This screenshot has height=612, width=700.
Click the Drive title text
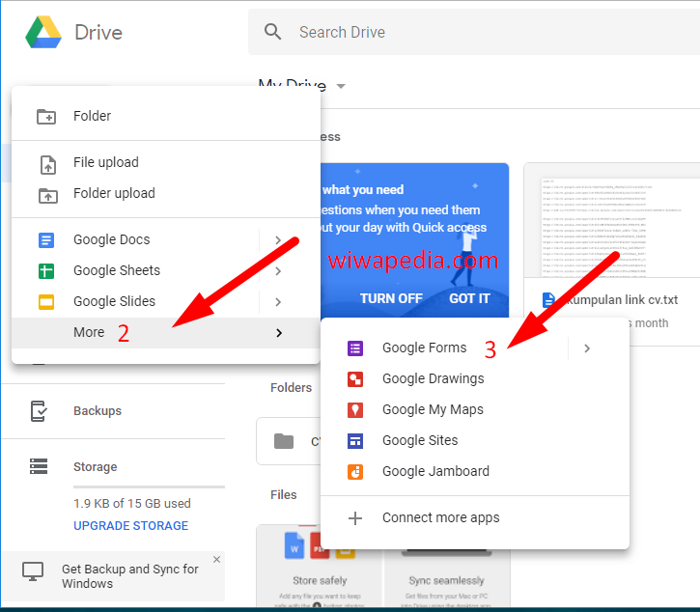click(x=98, y=33)
